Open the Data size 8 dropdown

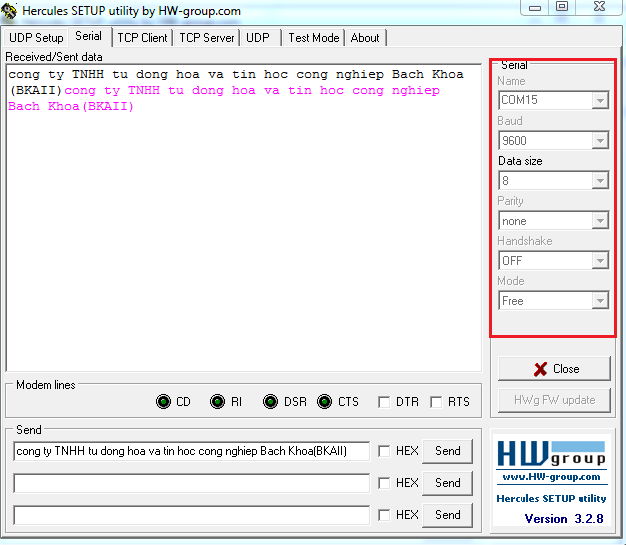(x=600, y=180)
